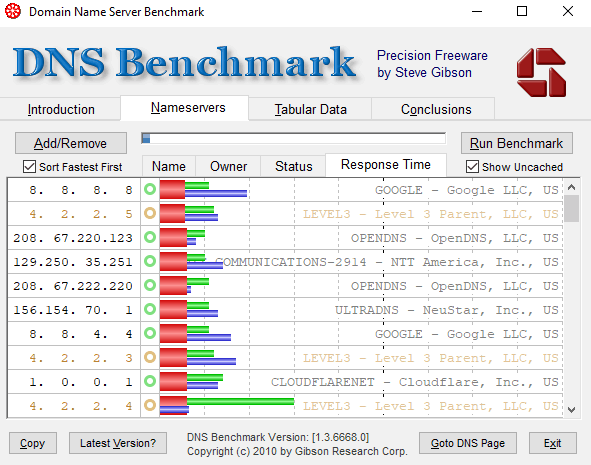Screen dimensions: 591x465
Task: Click the DNS Benchmark Version text
Action: (278, 437)
